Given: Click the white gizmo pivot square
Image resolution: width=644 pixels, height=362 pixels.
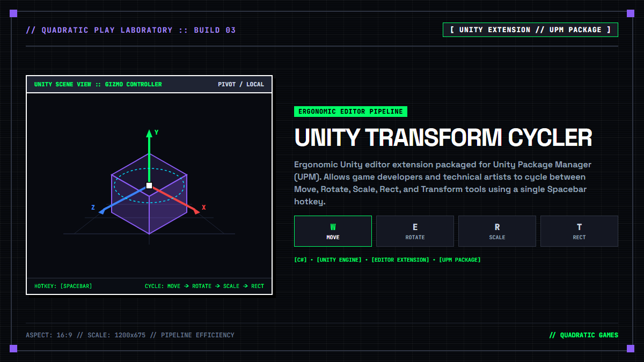Looking at the screenshot, I should coord(149,186).
